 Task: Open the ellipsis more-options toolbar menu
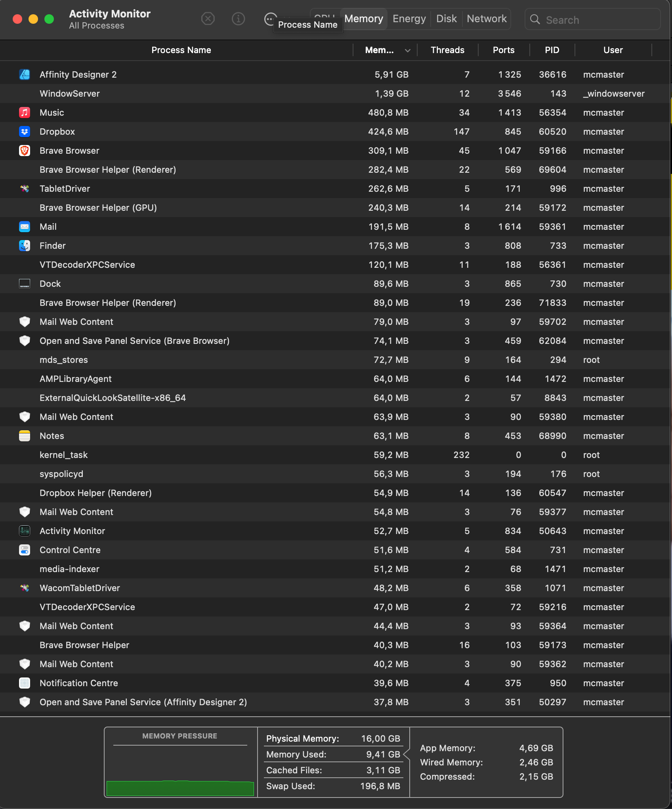(x=270, y=19)
